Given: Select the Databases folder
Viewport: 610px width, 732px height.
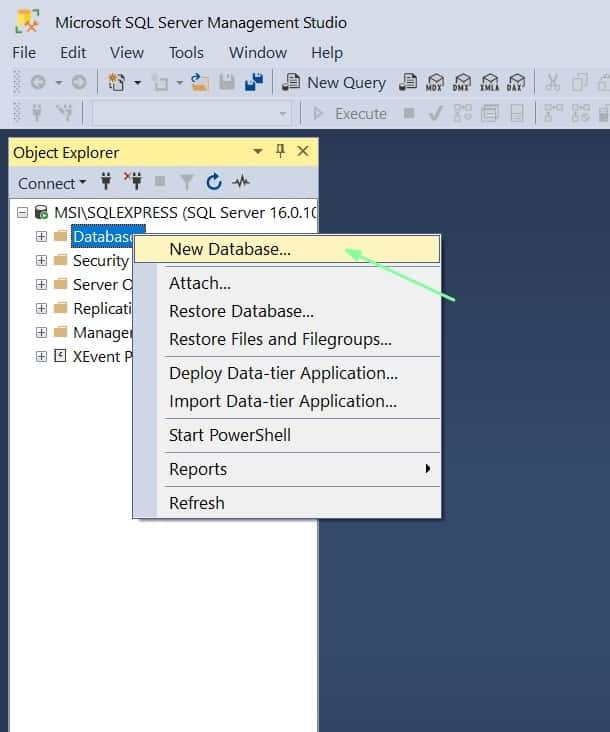Looking at the screenshot, I should 103,237.
